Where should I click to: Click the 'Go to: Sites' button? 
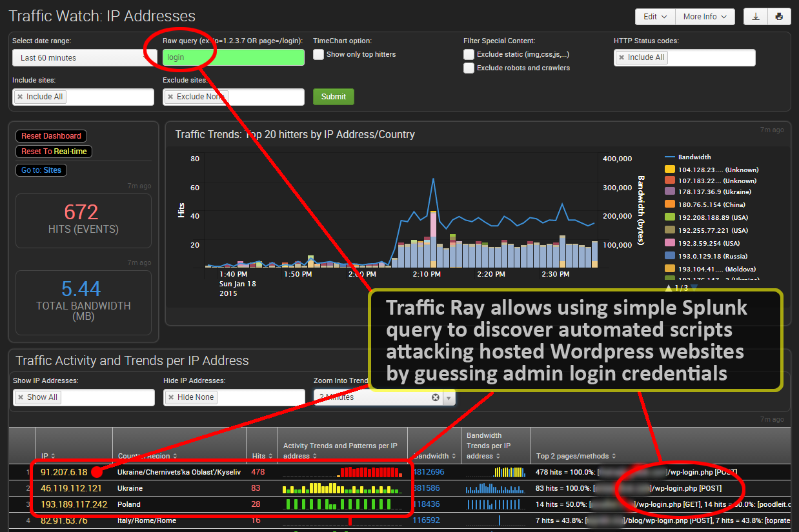41,170
